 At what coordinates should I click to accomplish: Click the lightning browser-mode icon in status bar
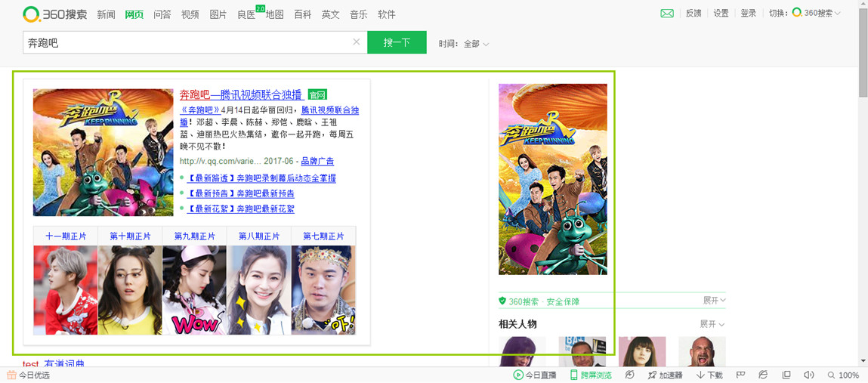629,375
